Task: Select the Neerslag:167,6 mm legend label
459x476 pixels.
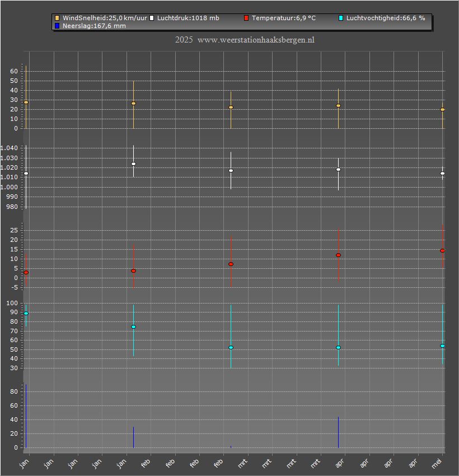Action: pyautogui.click(x=94, y=26)
